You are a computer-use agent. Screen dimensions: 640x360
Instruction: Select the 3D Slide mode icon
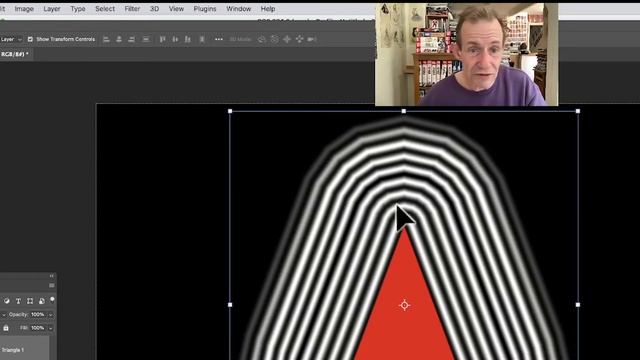tap(300, 39)
